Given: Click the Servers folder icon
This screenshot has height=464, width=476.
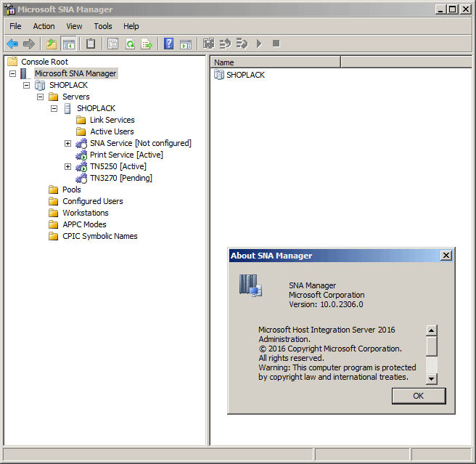Looking at the screenshot, I should [x=54, y=97].
